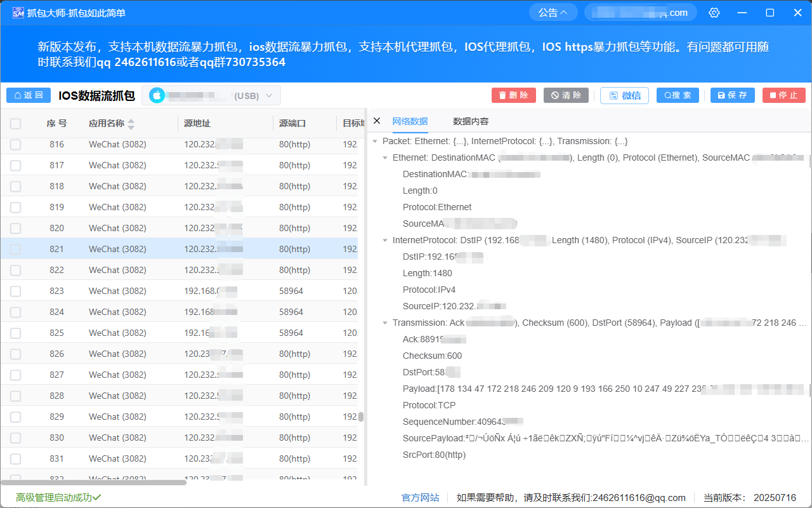The height and width of the screenshot is (508, 812).
Task: Select the Length:1480 tree entry
Action: [x=428, y=273]
